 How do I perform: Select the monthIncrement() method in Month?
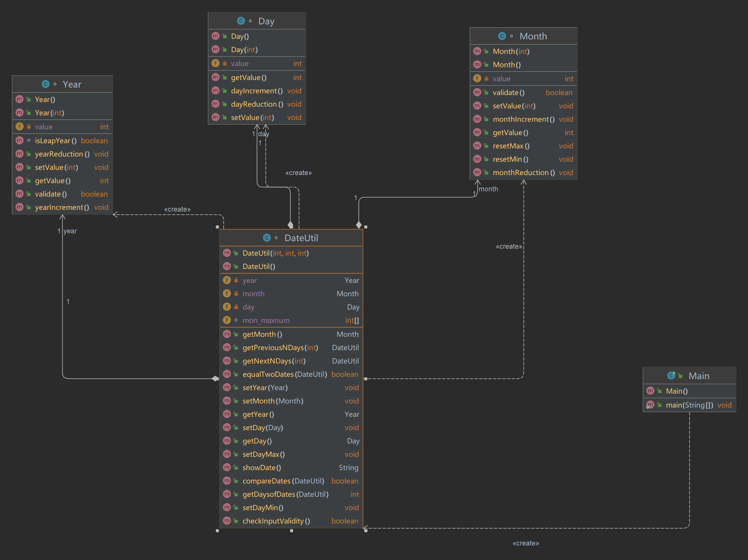pos(523,119)
